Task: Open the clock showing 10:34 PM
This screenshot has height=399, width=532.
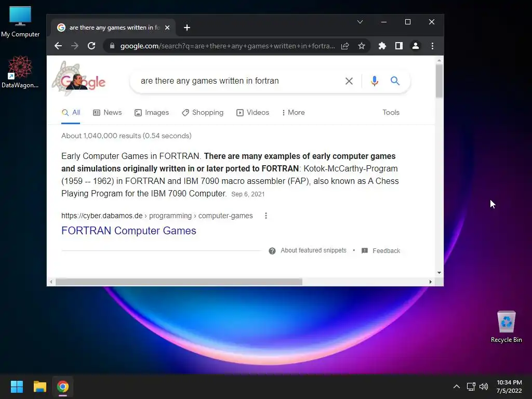Action: coord(509,387)
